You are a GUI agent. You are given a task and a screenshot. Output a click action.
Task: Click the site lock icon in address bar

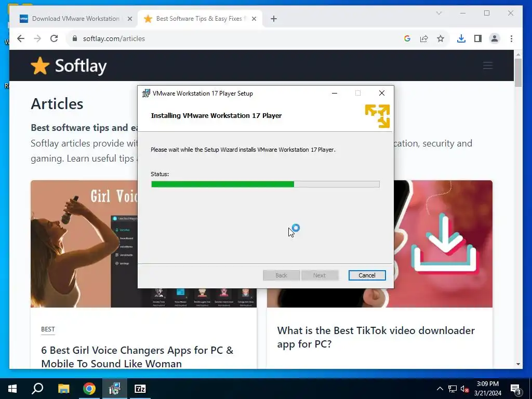point(75,38)
